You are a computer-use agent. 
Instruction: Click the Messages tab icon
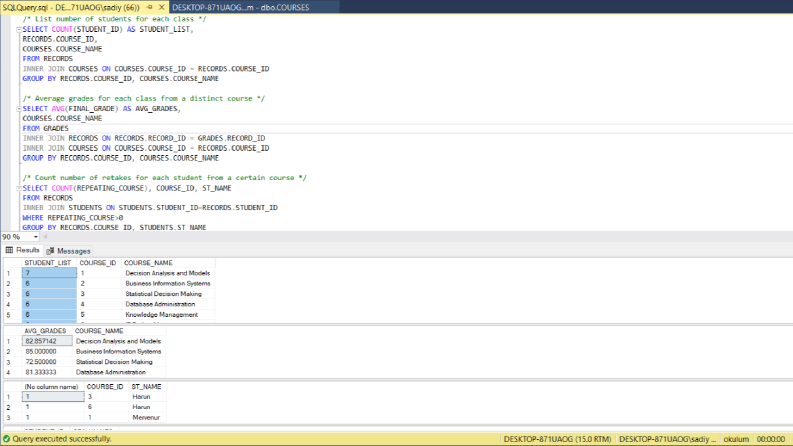click(x=50, y=251)
